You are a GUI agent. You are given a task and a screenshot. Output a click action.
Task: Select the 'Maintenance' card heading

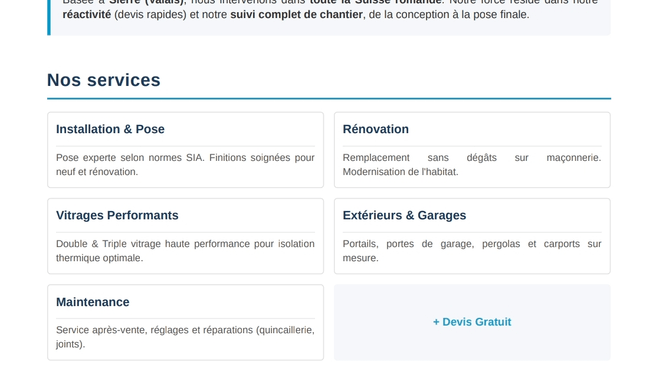pyautogui.click(x=93, y=302)
